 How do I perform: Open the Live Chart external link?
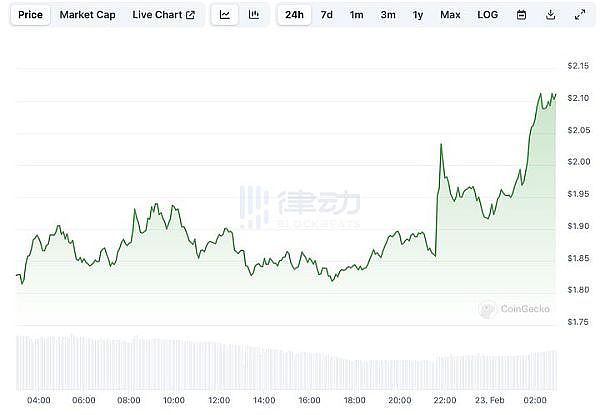coord(163,15)
